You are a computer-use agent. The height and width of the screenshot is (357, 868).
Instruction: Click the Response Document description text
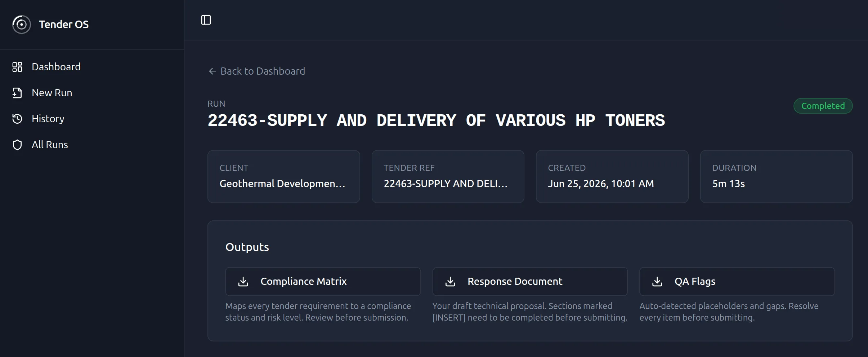coord(530,312)
